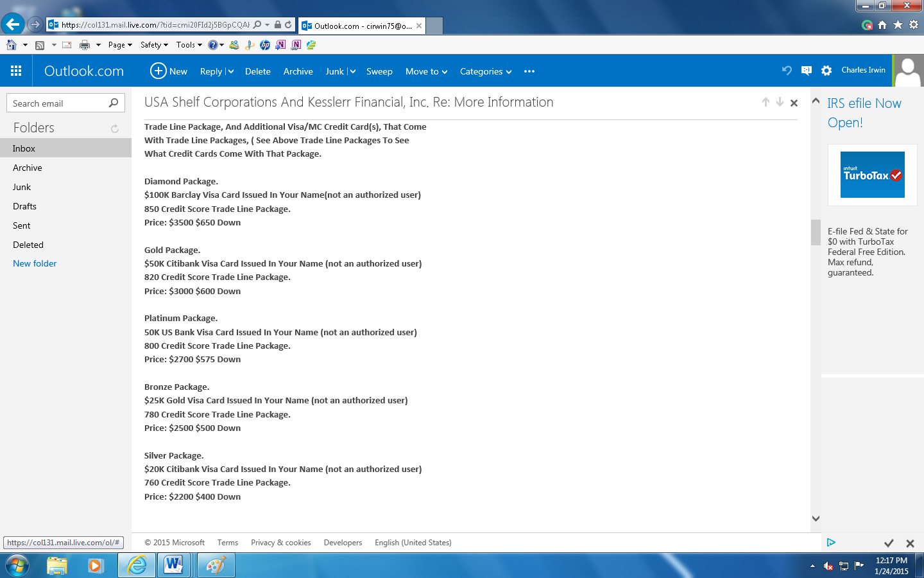Viewport: 924px width, 578px height.
Task: Click the address bar refresh icon
Action: click(x=288, y=24)
